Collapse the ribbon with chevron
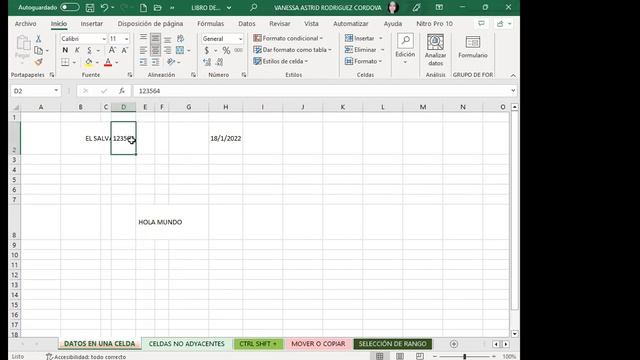Screen dimensions: 640x360 click(x=513, y=75)
